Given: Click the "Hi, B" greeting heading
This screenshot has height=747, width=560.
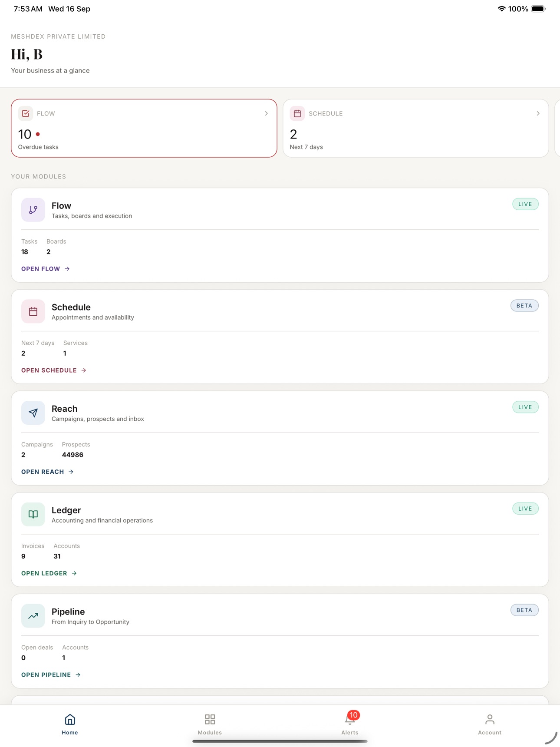Looking at the screenshot, I should click(x=27, y=54).
